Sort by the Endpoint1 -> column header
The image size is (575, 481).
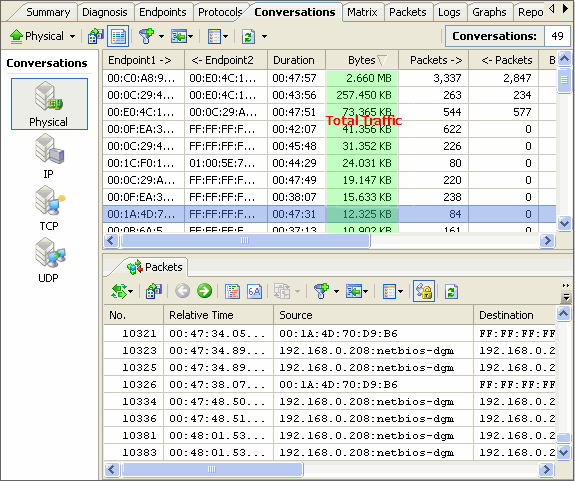click(143, 60)
